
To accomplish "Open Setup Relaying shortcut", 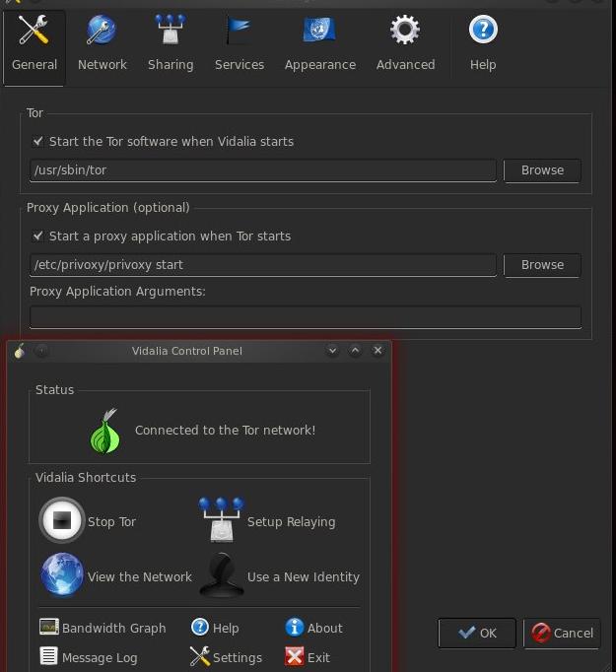I will click(221, 521).
